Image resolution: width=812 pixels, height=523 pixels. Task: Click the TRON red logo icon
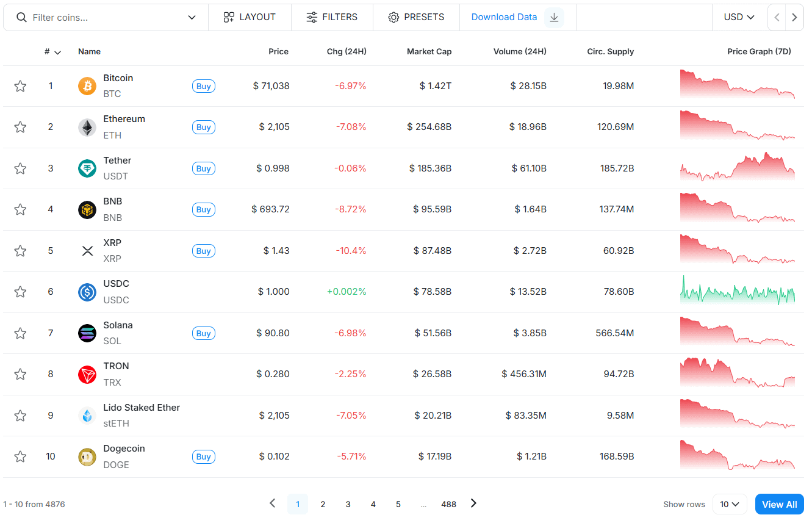tap(87, 374)
